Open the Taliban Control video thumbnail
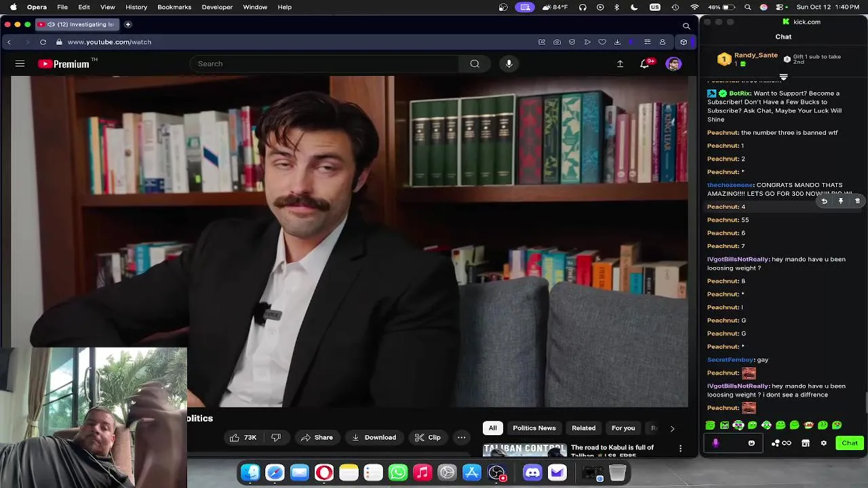 point(525,451)
